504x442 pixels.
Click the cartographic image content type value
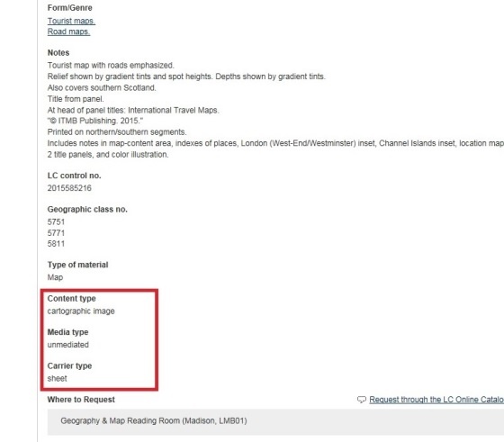coord(81,311)
